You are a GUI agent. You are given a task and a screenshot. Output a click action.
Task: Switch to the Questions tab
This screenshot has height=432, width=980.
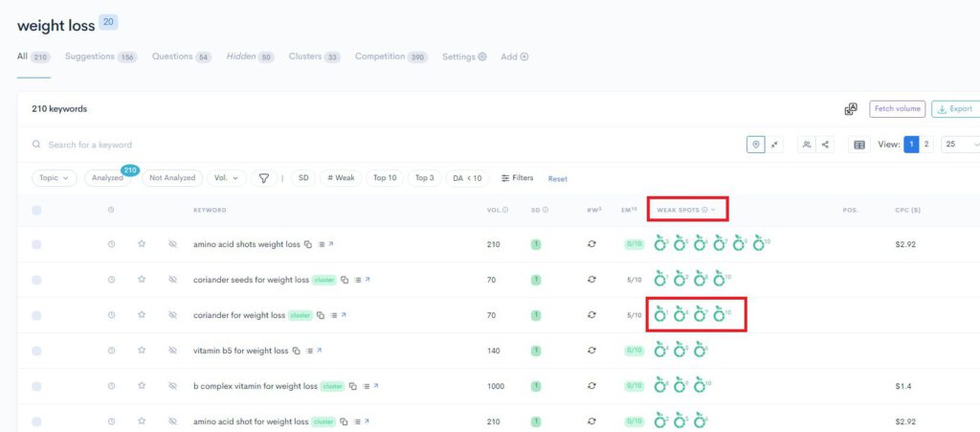pos(182,57)
